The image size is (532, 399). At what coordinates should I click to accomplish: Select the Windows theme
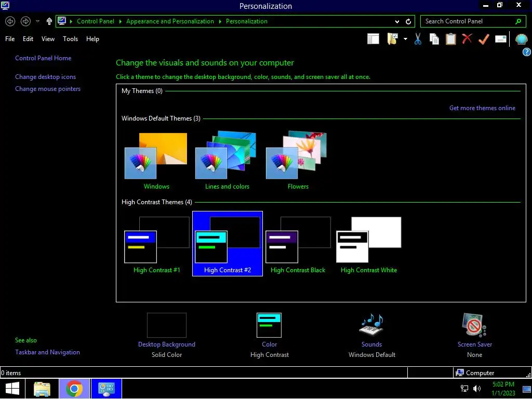coord(156,161)
